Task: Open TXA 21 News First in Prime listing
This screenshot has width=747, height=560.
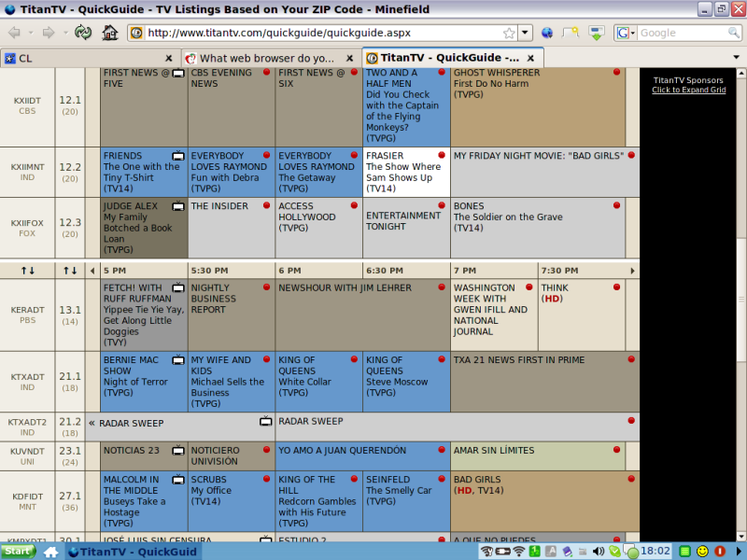Action: coord(544,382)
